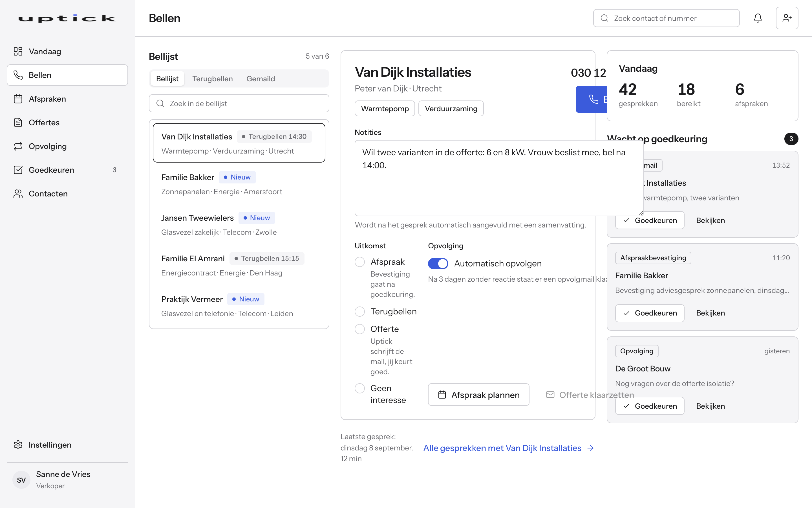The height and width of the screenshot is (508, 812).
Task: Click the add contact icon button
Action: tap(787, 18)
